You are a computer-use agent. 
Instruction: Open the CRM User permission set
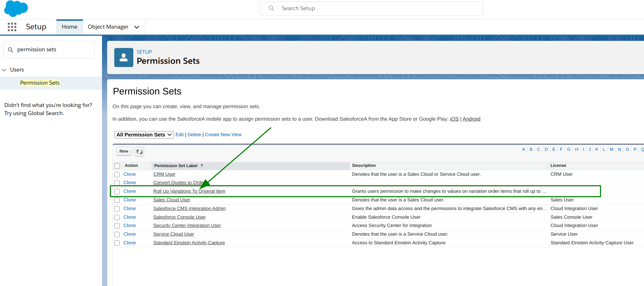click(x=164, y=174)
